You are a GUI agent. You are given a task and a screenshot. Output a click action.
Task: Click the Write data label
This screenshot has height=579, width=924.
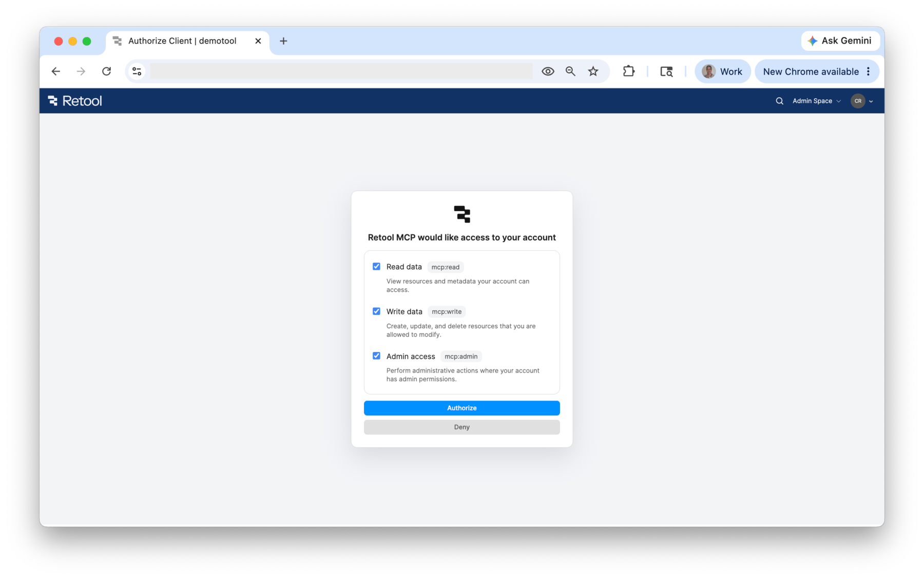tap(404, 311)
